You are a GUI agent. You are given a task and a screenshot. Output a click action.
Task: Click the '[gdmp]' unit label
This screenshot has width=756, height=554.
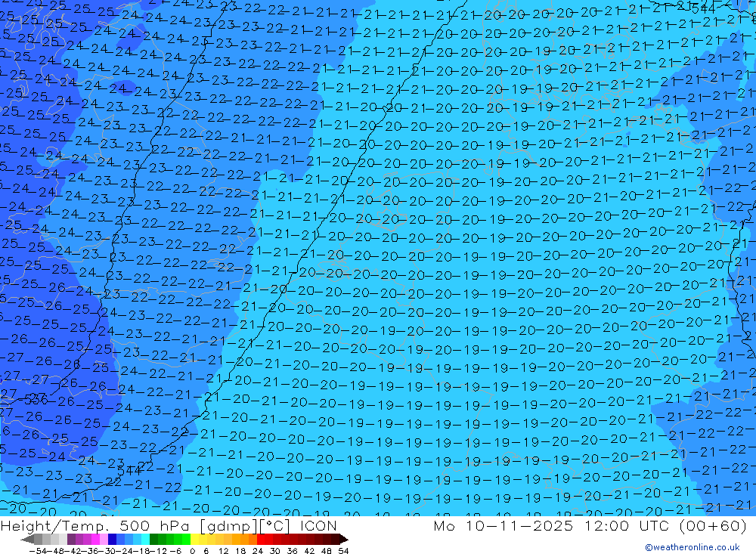pyautogui.click(x=228, y=526)
